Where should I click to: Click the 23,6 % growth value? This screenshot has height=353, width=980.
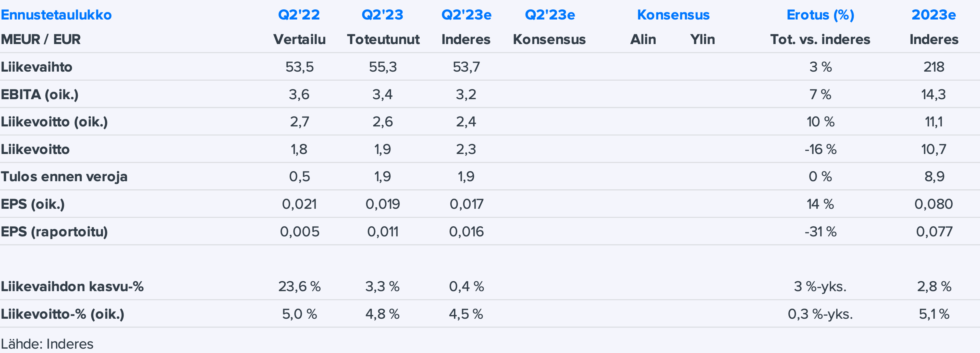(299, 286)
